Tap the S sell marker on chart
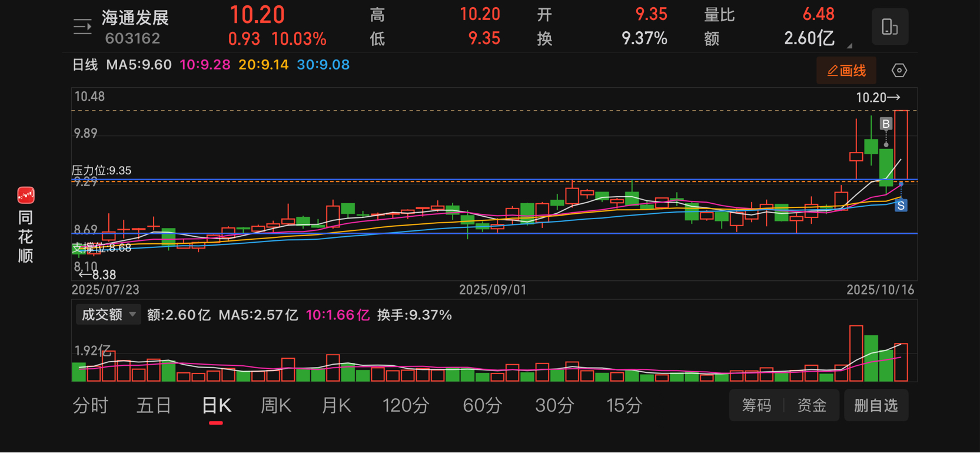Screen dimensions: 980x453 pyautogui.click(x=901, y=206)
